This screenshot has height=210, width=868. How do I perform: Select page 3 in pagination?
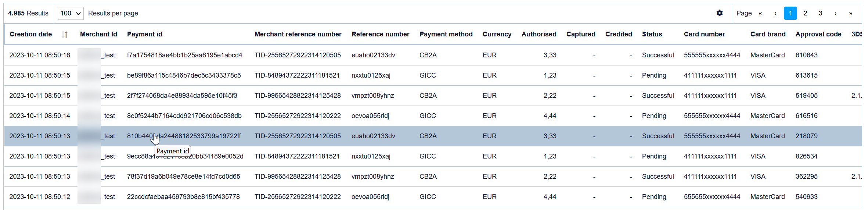(820, 13)
